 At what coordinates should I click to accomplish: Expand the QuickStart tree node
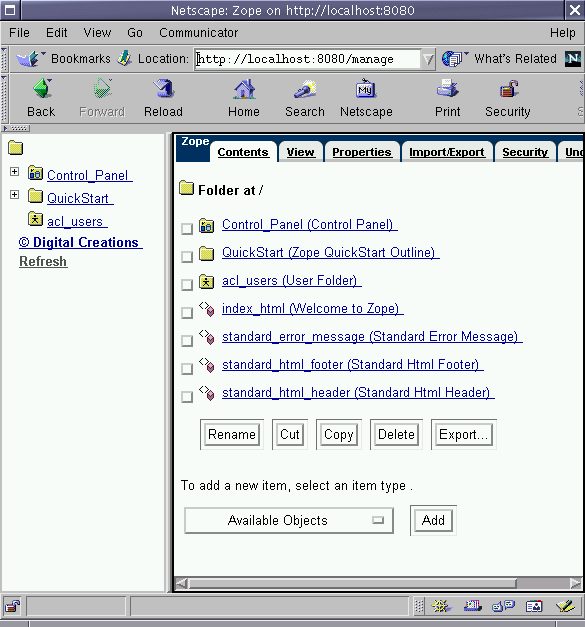click(x=14, y=194)
